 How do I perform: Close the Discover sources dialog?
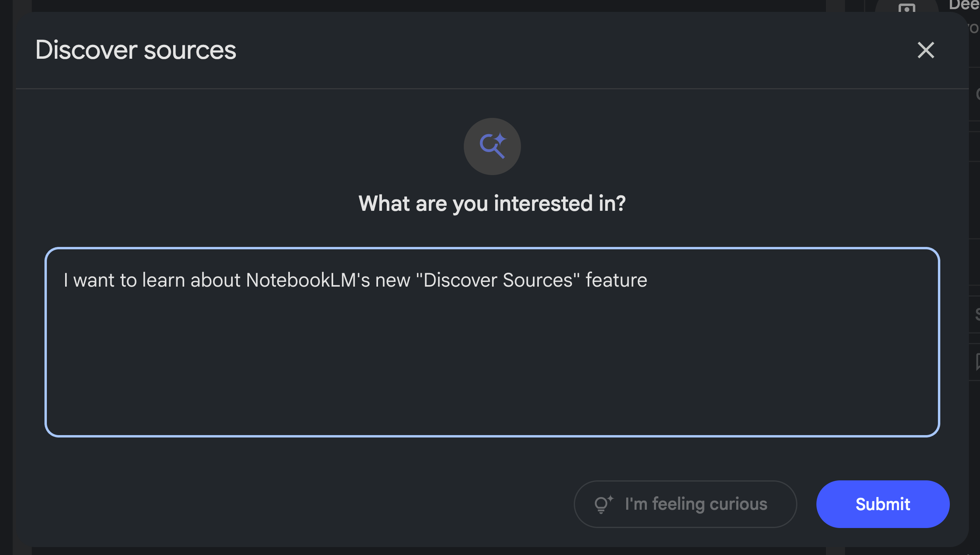926,50
